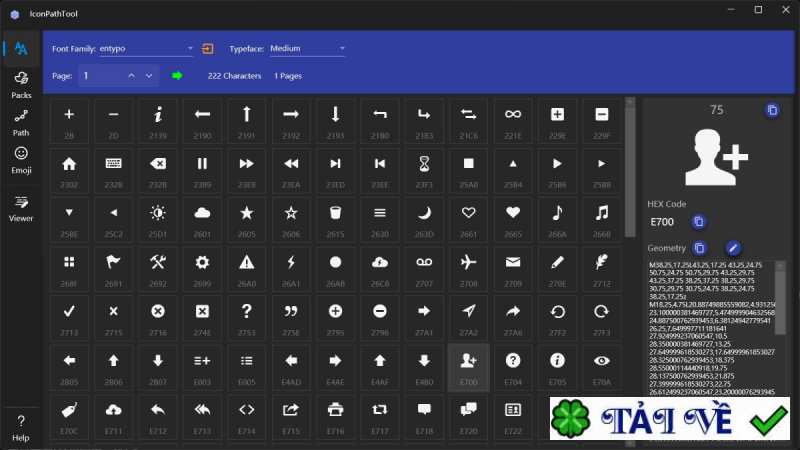Select the home glyph 2302
The height and width of the screenshot is (450, 800).
(x=69, y=170)
